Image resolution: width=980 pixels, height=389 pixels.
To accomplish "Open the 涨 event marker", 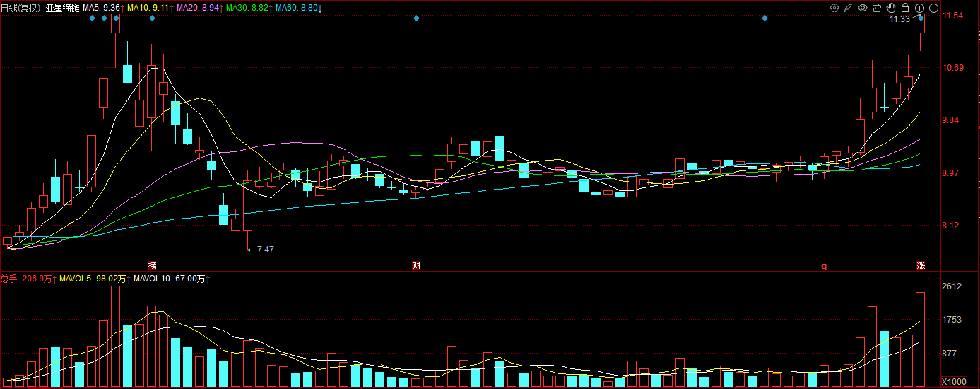I will pyautogui.click(x=921, y=266).
